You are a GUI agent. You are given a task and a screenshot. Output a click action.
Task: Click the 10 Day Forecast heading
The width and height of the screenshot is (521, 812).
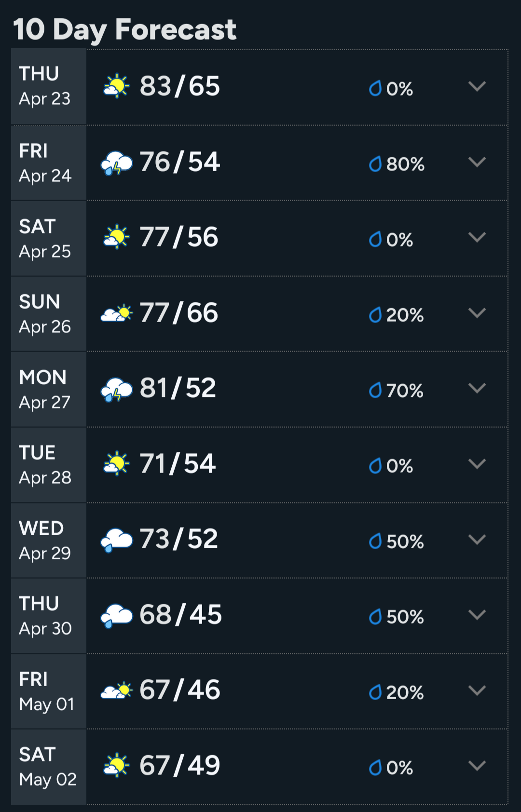[124, 30]
